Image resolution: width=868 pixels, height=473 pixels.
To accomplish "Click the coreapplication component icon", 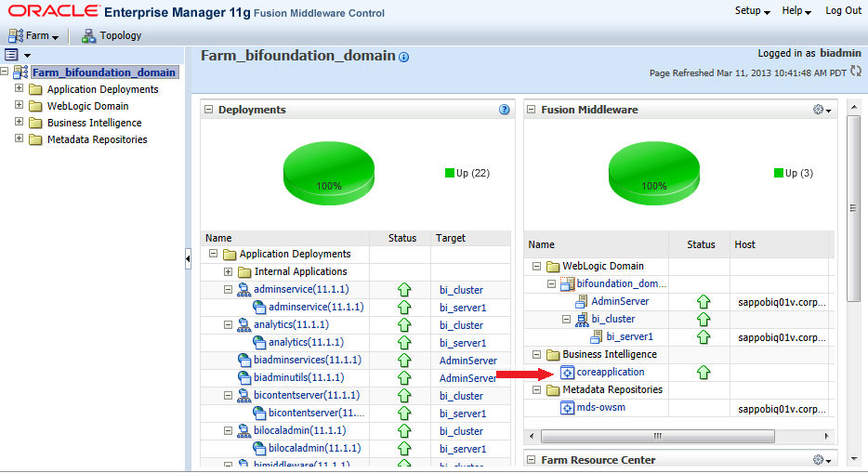I will [568, 373].
